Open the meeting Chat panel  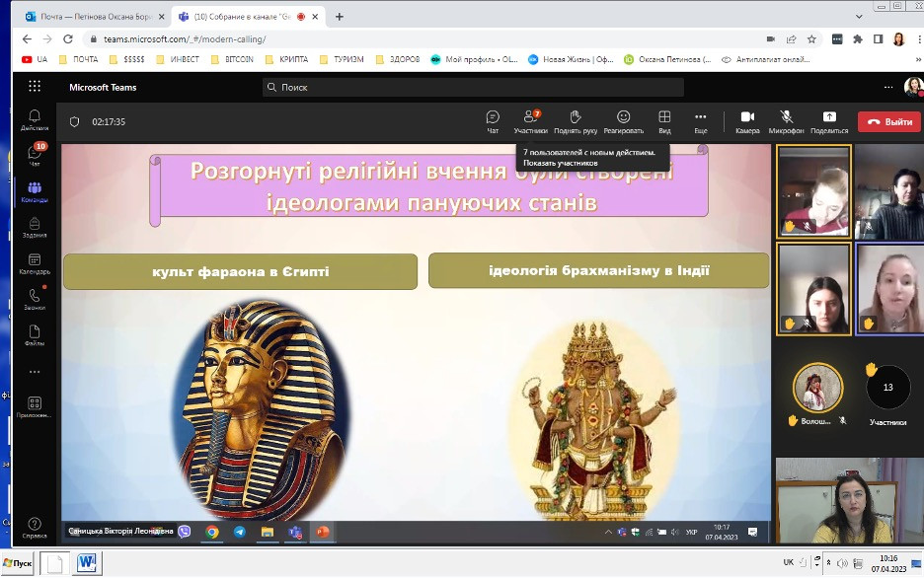tap(493, 122)
